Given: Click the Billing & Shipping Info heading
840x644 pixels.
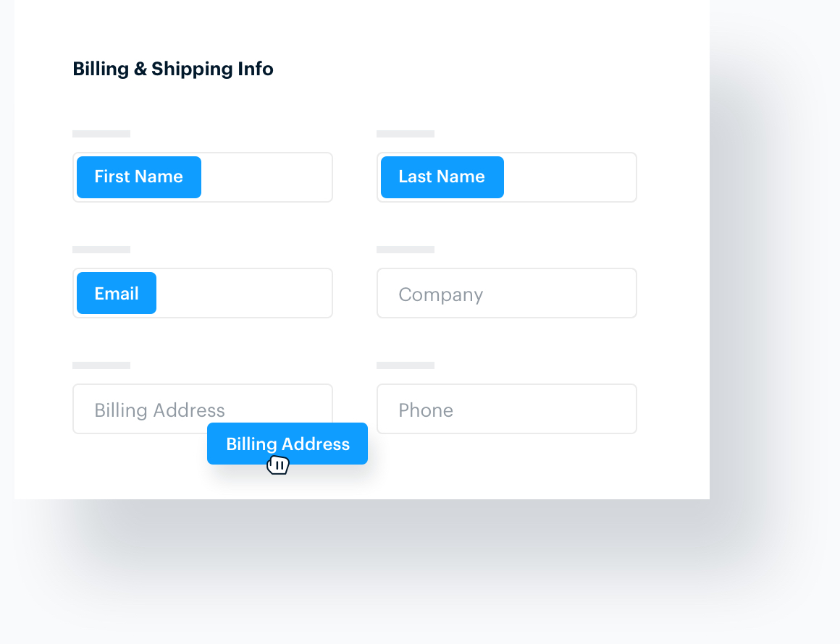Looking at the screenshot, I should [172, 69].
